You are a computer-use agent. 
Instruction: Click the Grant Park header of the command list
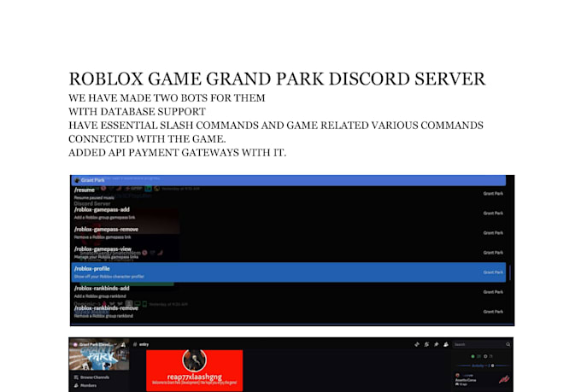[288, 180]
